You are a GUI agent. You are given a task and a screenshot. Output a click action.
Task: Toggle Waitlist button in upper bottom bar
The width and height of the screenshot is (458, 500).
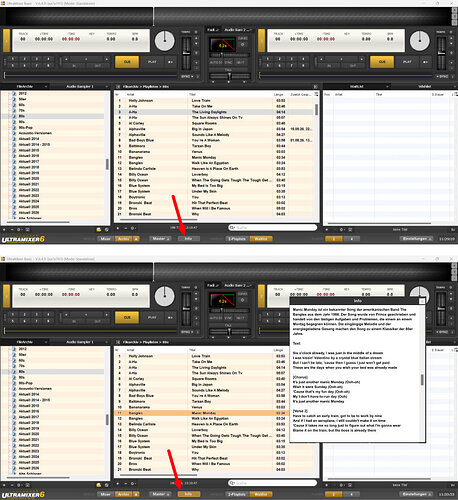(x=261, y=239)
